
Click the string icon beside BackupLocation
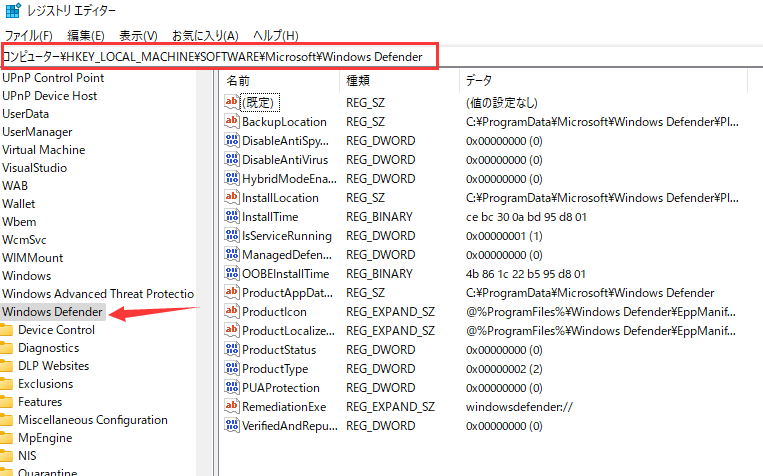coord(232,121)
